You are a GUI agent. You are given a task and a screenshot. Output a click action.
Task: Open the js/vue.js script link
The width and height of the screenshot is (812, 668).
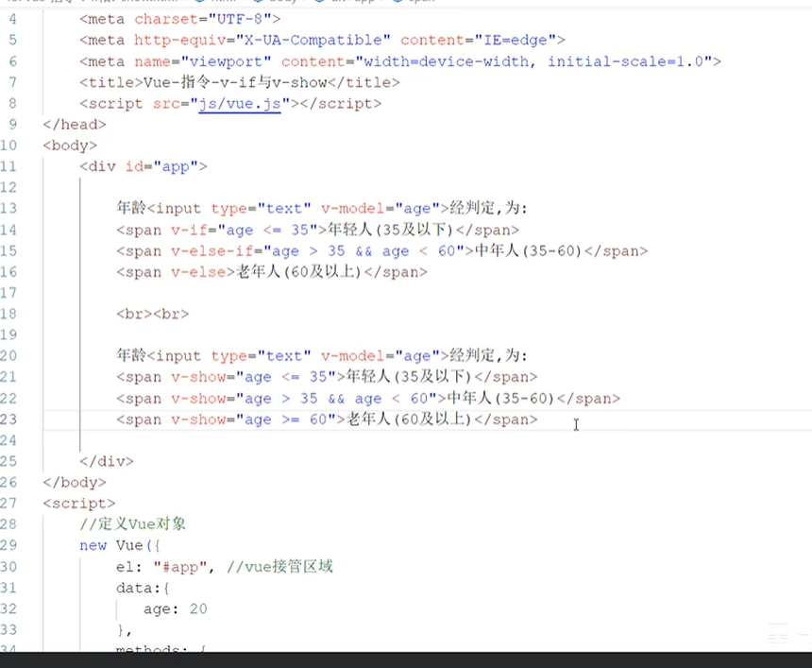(240, 104)
